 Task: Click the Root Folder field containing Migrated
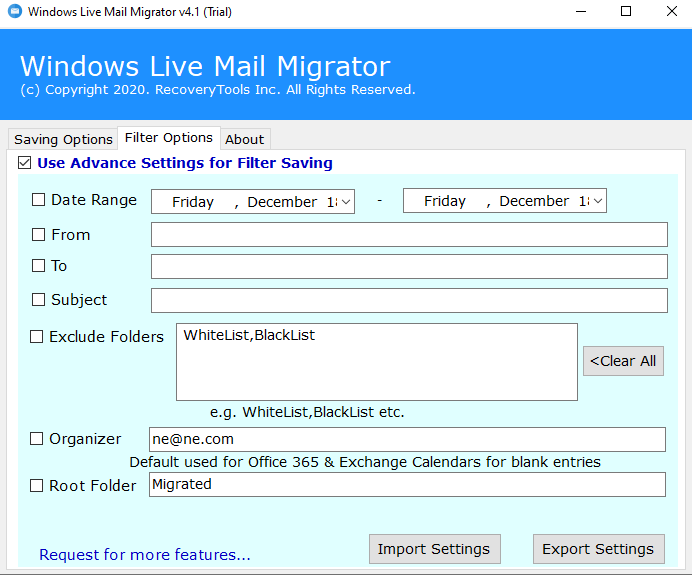click(x=407, y=485)
